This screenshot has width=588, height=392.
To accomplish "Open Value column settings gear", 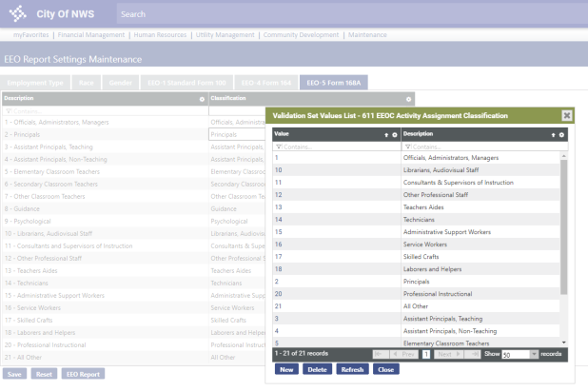I will point(394,135).
